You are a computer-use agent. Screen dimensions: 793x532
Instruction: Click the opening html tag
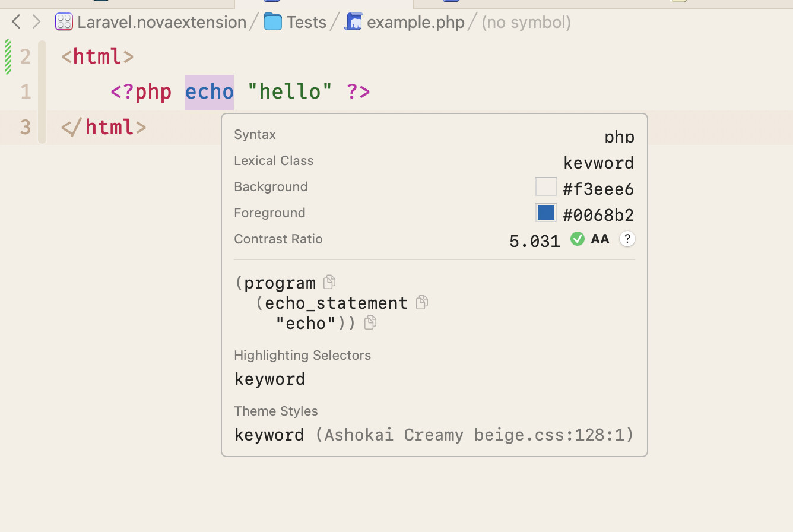98,56
